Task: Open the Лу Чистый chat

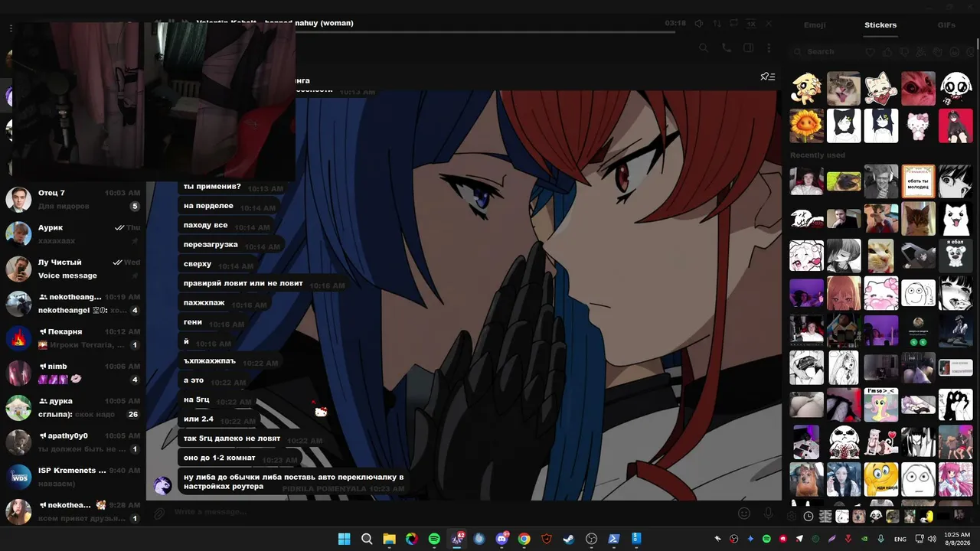Action: [73, 269]
